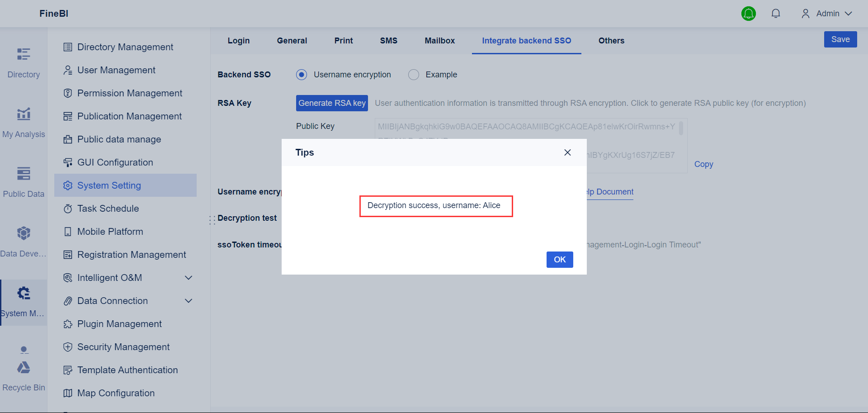Click the notification bell icon
Viewport: 868px width, 413px height.
776,13
